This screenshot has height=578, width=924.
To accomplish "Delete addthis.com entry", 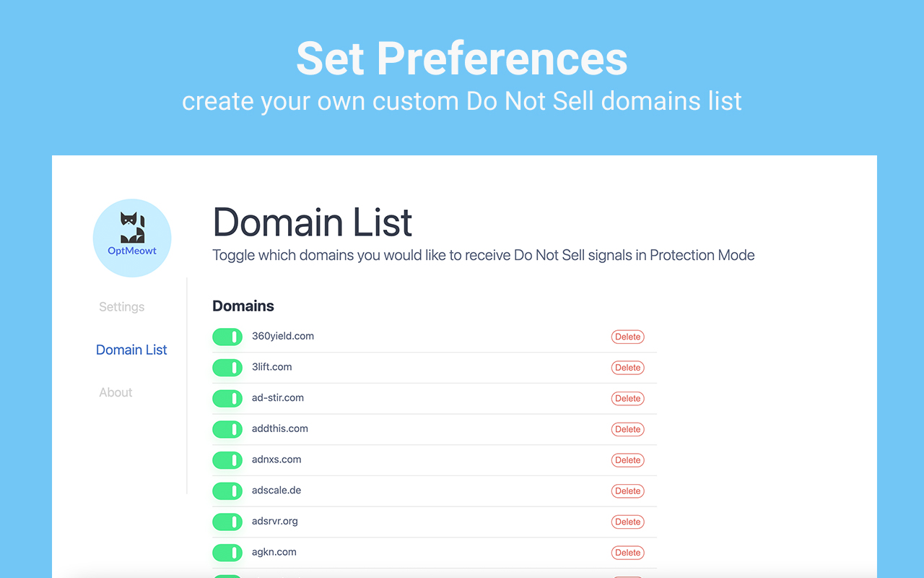I will [x=627, y=429].
